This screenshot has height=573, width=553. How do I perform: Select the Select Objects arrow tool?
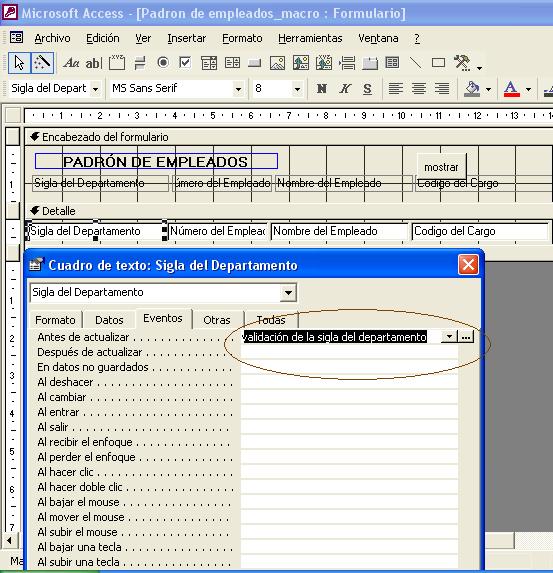click(19, 63)
